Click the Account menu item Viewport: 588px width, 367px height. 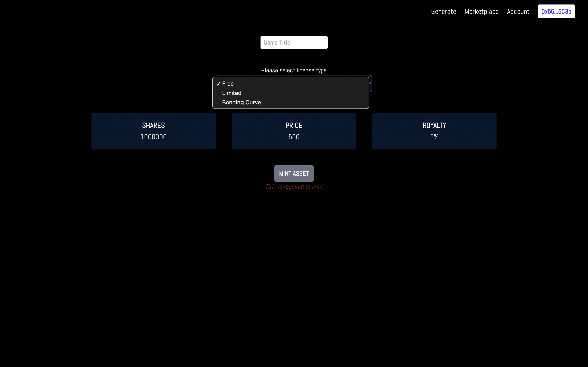click(518, 11)
